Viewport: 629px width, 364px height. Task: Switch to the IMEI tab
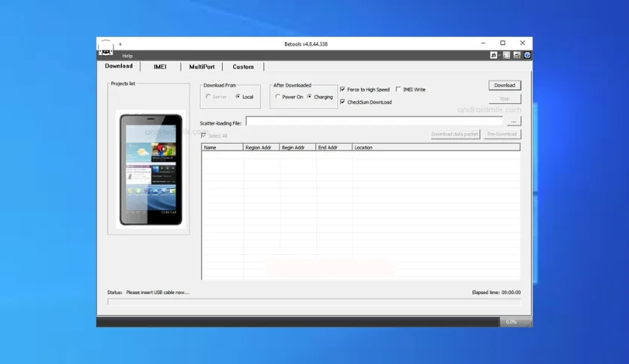point(160,67)
